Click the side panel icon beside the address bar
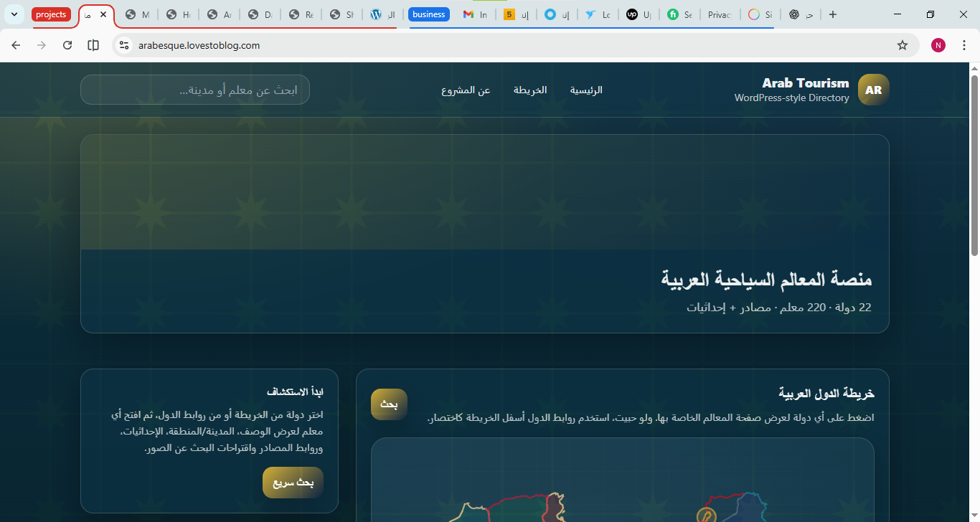Viewport: 980px width, 522px height. pyautogui.click(x=93, y=44)
